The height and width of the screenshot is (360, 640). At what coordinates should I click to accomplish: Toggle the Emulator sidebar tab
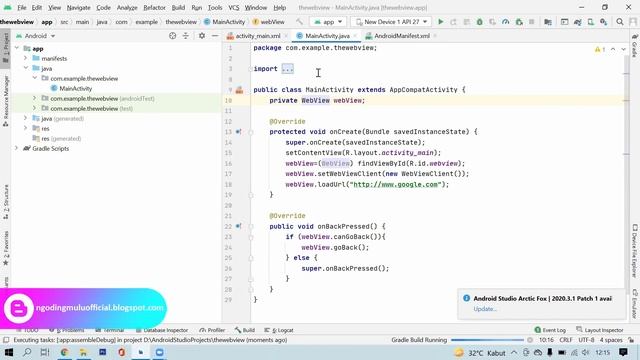click(635, 304)
